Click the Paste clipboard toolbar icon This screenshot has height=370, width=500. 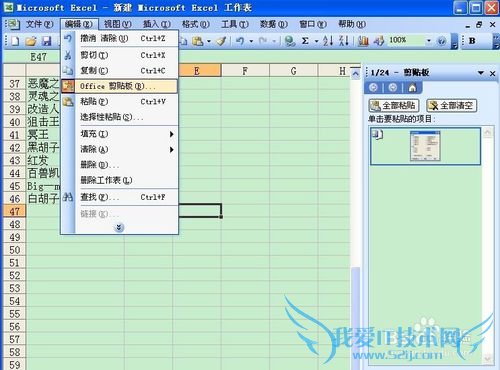(198, 41)
